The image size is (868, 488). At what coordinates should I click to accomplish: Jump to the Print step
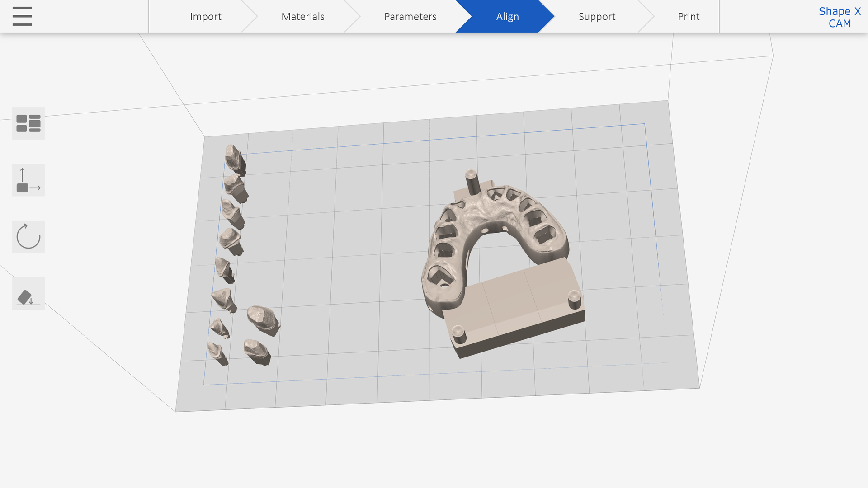[x=689, y=16]
